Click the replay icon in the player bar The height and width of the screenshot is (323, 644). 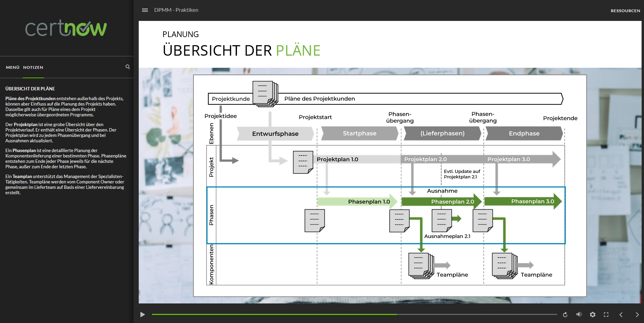point(565,315)
